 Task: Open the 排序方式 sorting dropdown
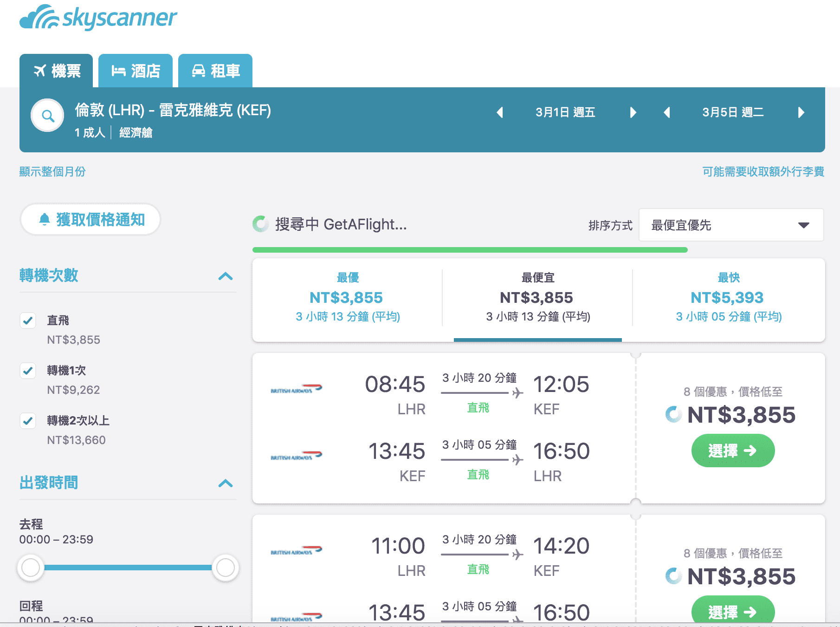(731, 225)
